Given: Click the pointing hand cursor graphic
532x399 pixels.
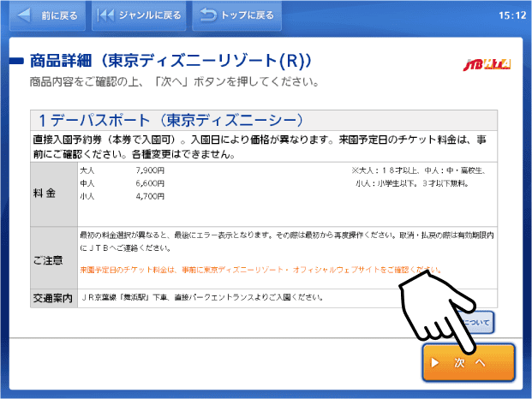Looking at the screenshot, I should pyautogui.click(x=431, y=308).
